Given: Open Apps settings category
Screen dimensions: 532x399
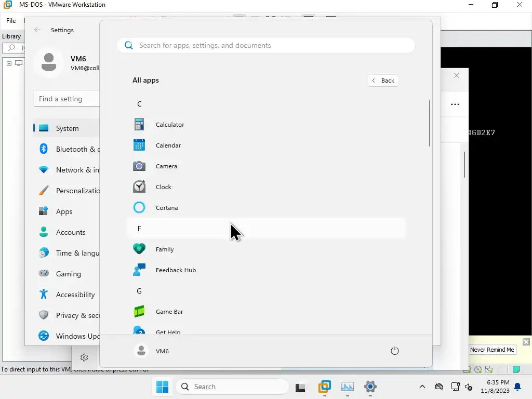Looking at the screenshot, I should click(x=66, y=211).
